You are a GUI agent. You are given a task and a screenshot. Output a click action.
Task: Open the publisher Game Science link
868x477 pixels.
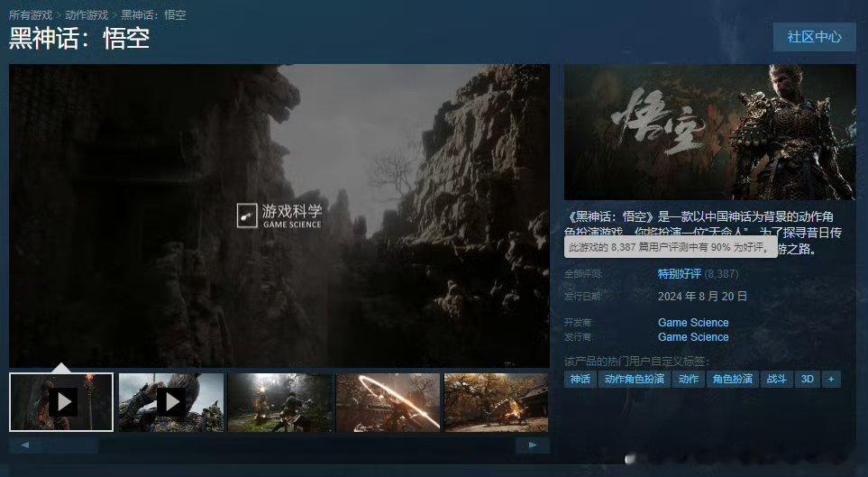pyautogui.click(x=693, y=337)
